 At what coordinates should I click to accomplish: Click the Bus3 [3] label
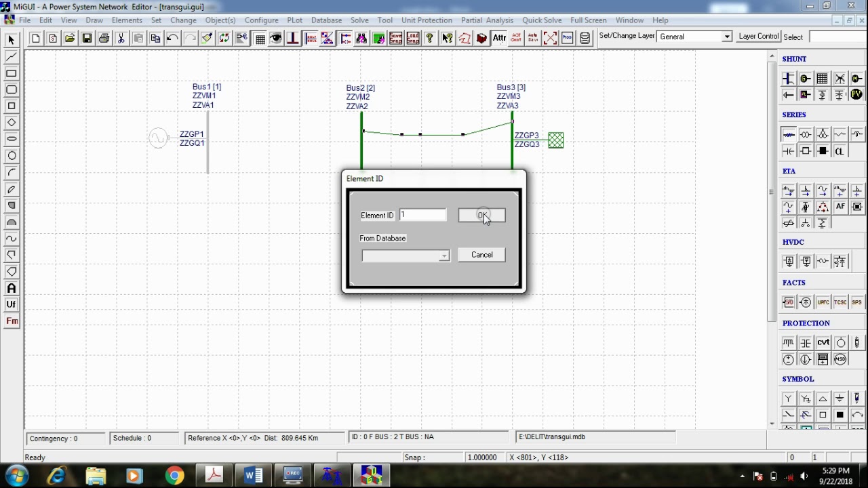tap(511, 87)
